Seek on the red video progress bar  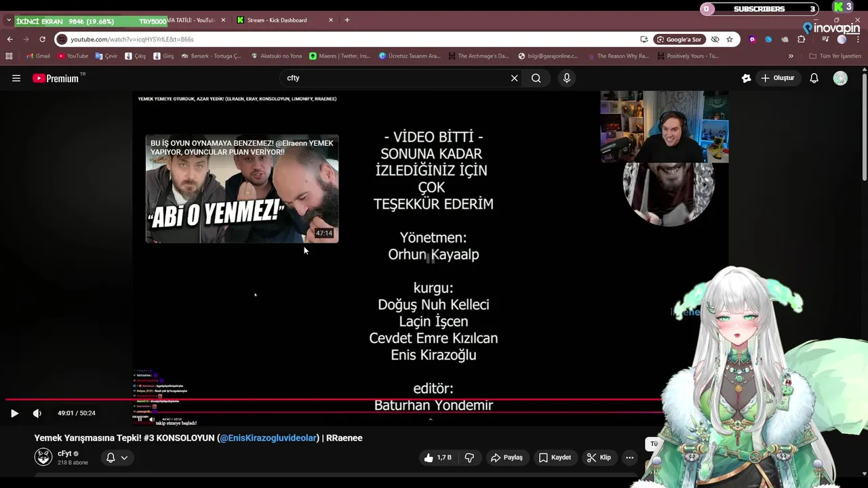332,400
